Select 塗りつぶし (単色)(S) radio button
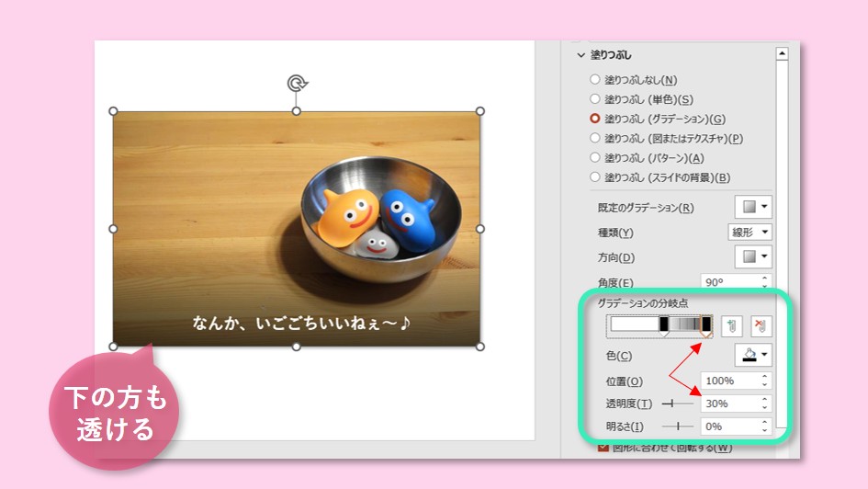 [594, 99]
